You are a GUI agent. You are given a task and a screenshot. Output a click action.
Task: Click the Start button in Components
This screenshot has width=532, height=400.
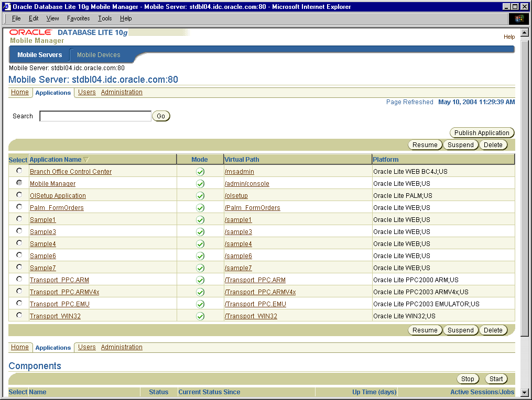coord(496,379)
